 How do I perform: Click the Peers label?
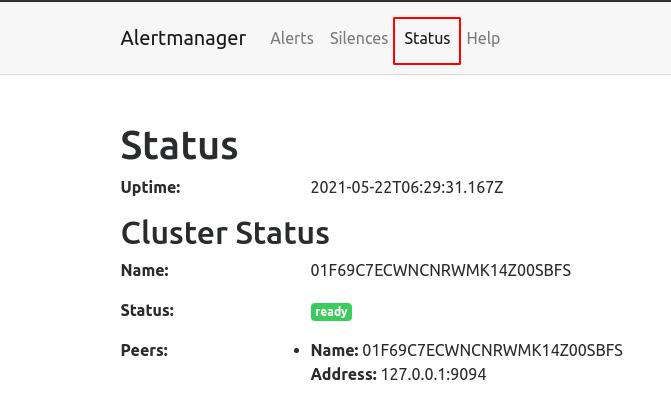[x=144, y=350]
